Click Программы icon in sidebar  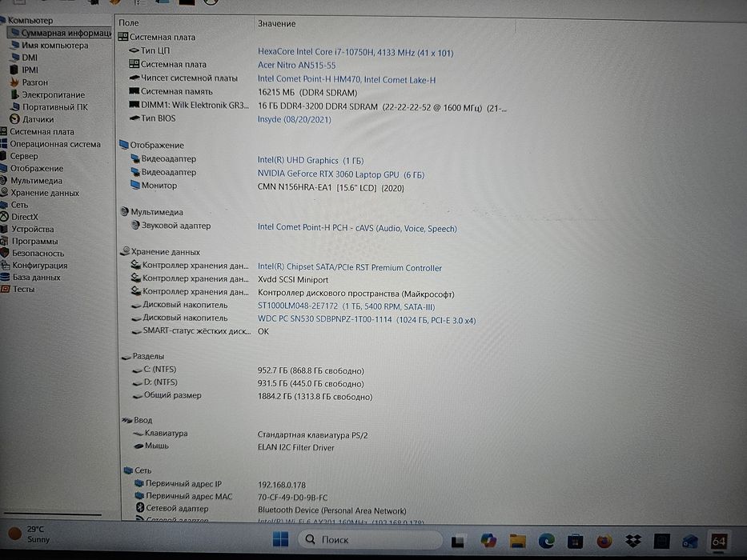4,241
